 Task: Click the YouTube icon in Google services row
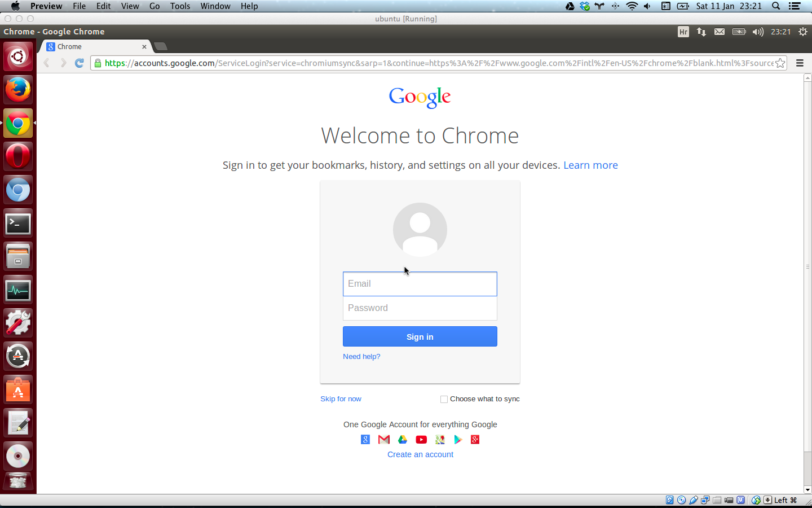pos(421,440)
